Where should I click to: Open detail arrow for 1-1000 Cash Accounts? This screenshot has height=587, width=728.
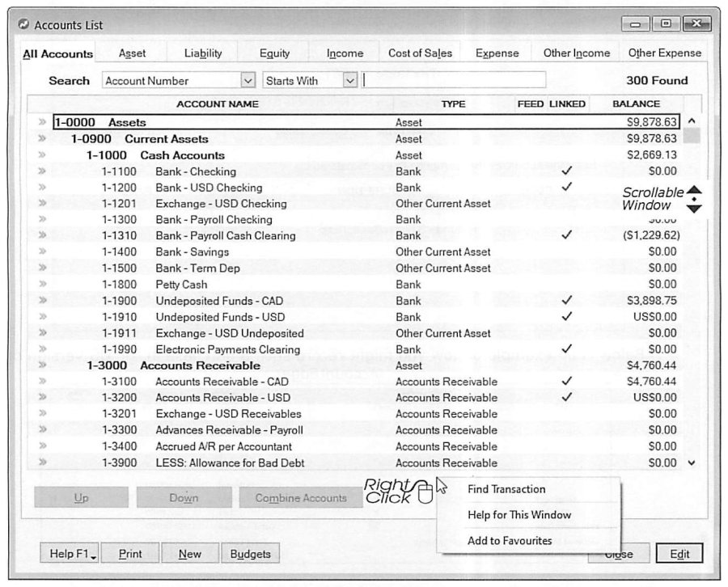[x=42, y=154]
